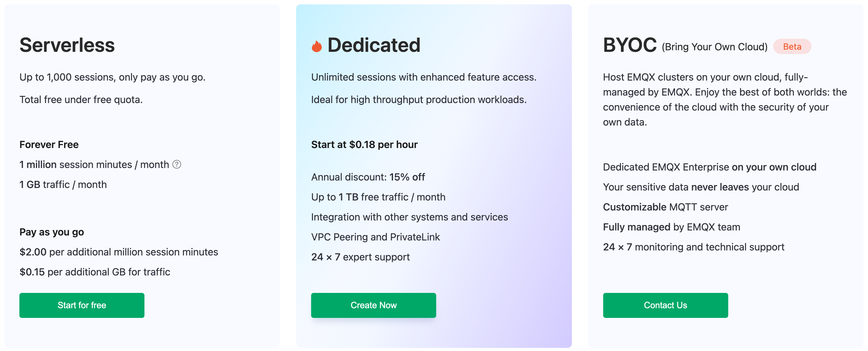Click the Beta badge next to BYOC
This screenshot has width=868, height=351.
tap(792, 47)
